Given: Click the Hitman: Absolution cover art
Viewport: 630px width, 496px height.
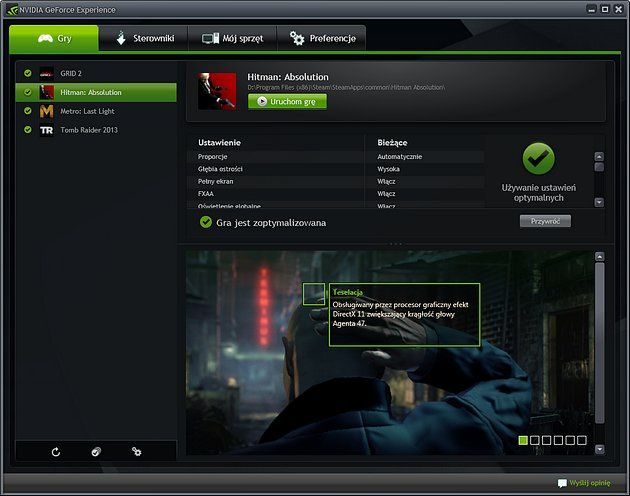Looking at the screenshot, I should coord(217,91).
